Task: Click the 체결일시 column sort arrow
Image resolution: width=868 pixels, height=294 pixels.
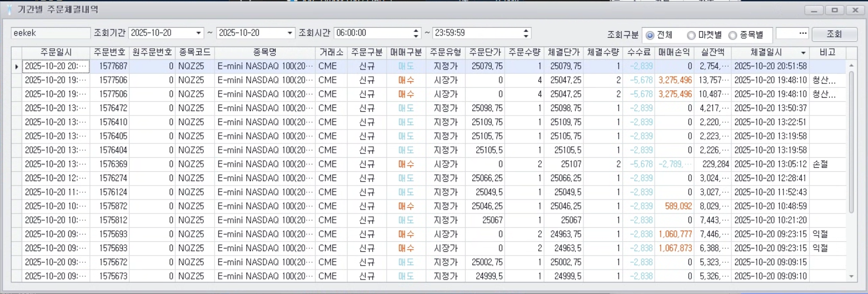Action: 803,53
